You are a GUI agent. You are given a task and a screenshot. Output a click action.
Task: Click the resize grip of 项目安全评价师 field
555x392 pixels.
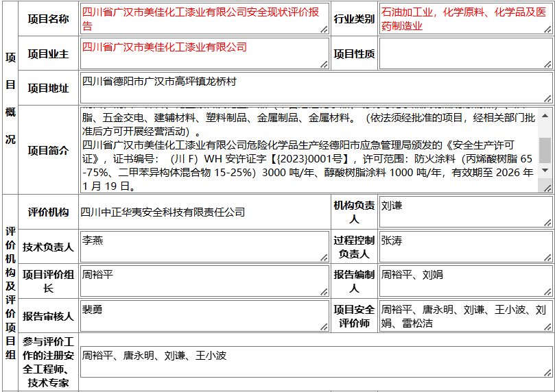point(547,327)
